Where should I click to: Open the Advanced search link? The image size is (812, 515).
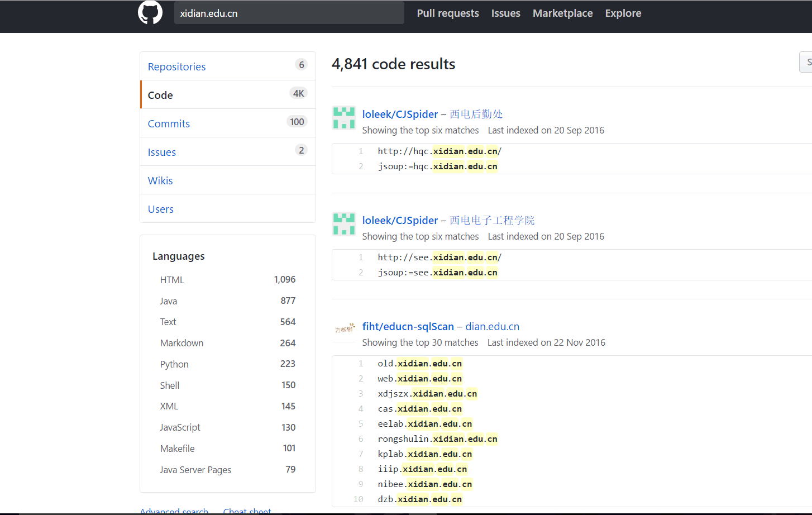tap(174, 511)
